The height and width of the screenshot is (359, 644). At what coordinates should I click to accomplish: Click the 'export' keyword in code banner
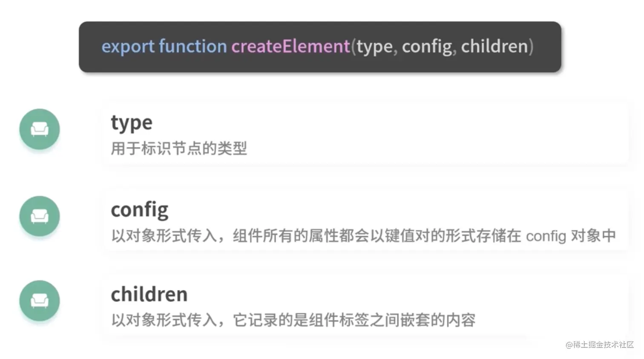[128, 46]
